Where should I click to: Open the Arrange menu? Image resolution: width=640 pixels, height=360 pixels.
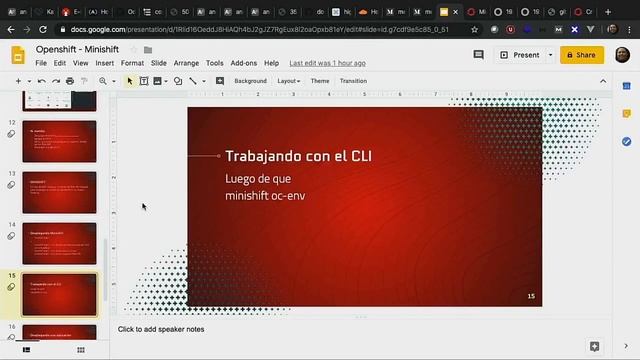point(186,63)
